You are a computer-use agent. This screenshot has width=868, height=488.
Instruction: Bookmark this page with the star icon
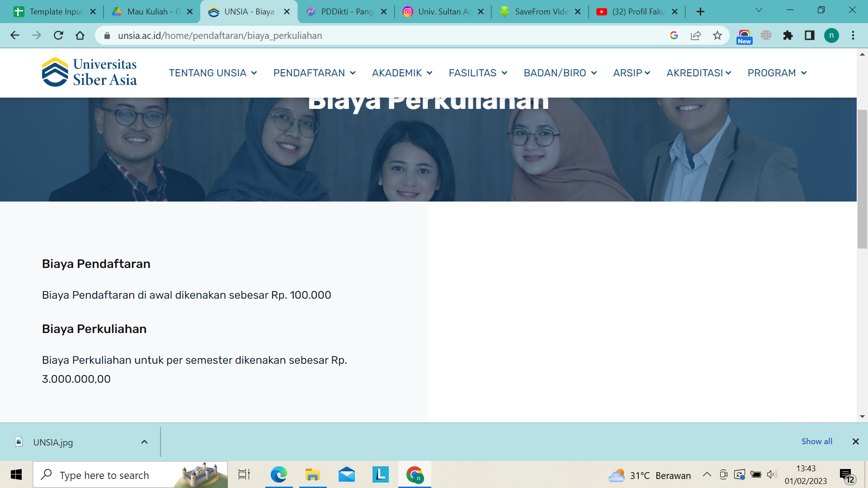(x=717, y=35)
